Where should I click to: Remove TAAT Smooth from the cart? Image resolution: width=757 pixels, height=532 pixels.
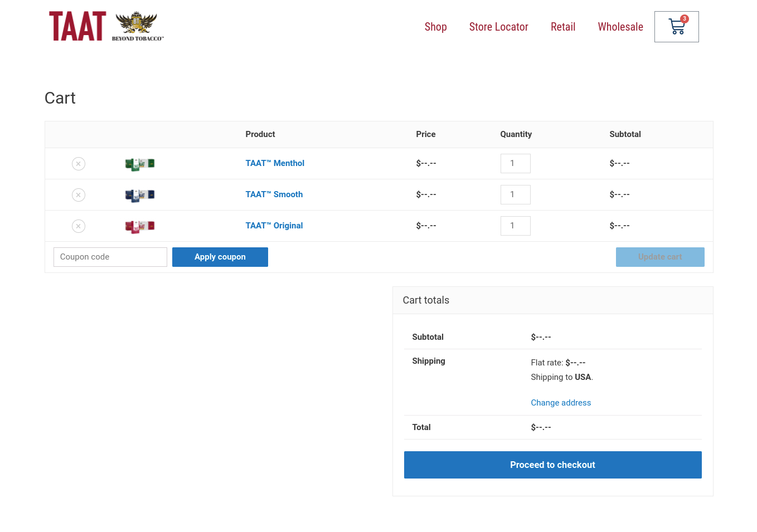click(79, 195)
